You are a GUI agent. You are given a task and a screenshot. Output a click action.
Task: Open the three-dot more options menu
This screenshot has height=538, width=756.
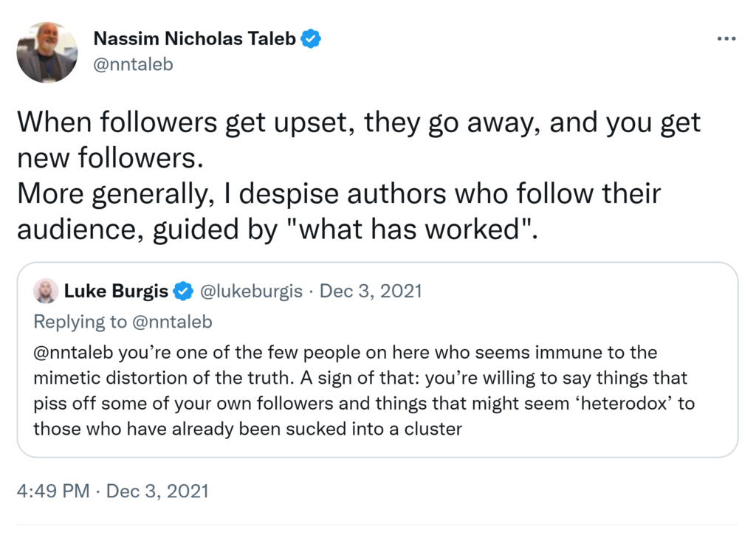coord(726,39)
